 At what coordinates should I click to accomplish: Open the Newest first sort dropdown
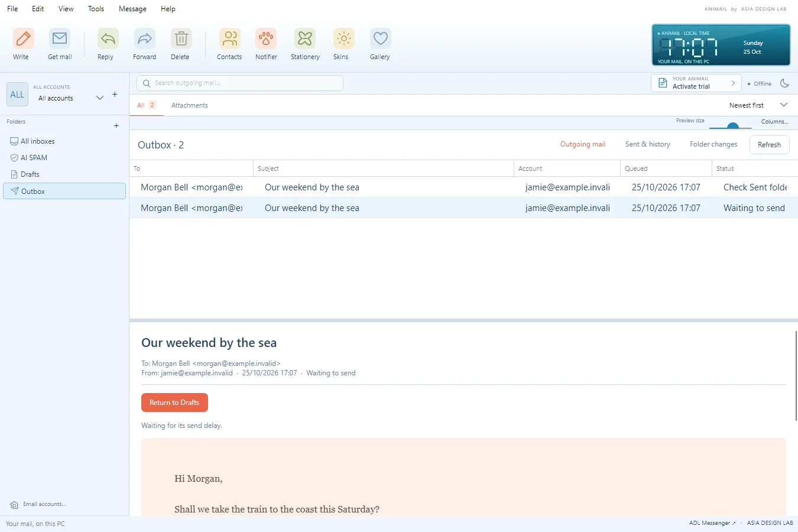(x=758, y=105)
